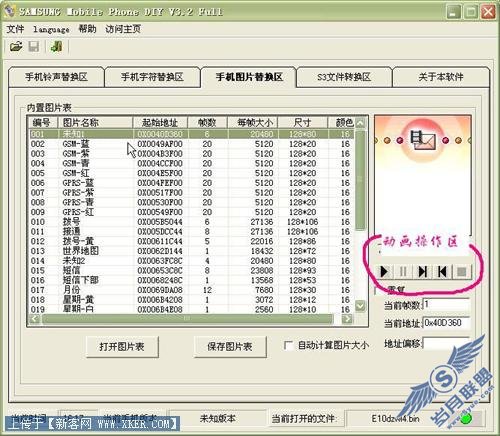Click the 当前地址 input field

point(446,323)
